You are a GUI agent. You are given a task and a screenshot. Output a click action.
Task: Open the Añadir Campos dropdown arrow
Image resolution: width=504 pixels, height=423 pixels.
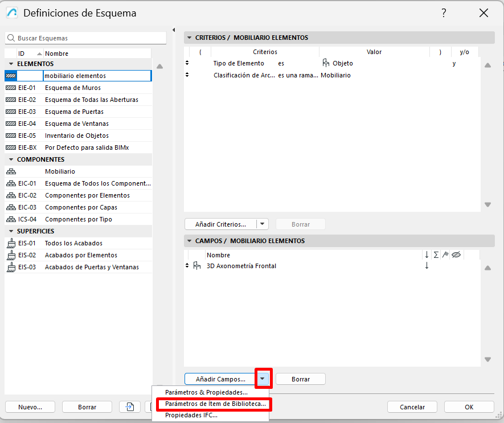(262, 379)
